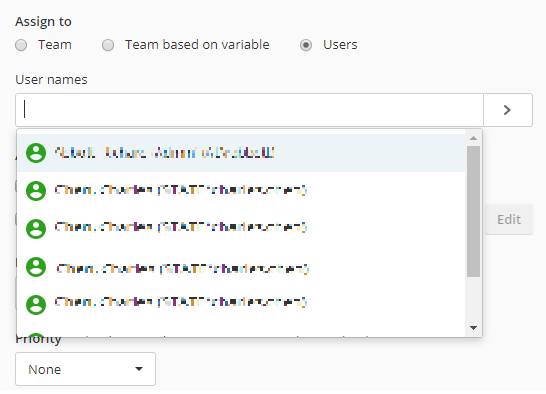Viewport: 546px width, 394px height.
Task: Click user avatar icon of highlighted first suggestion
Action: click(x=36, y=153)
